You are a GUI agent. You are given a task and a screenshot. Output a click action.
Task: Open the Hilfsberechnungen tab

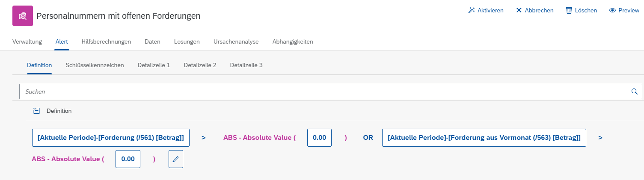[x=106, y=41]
